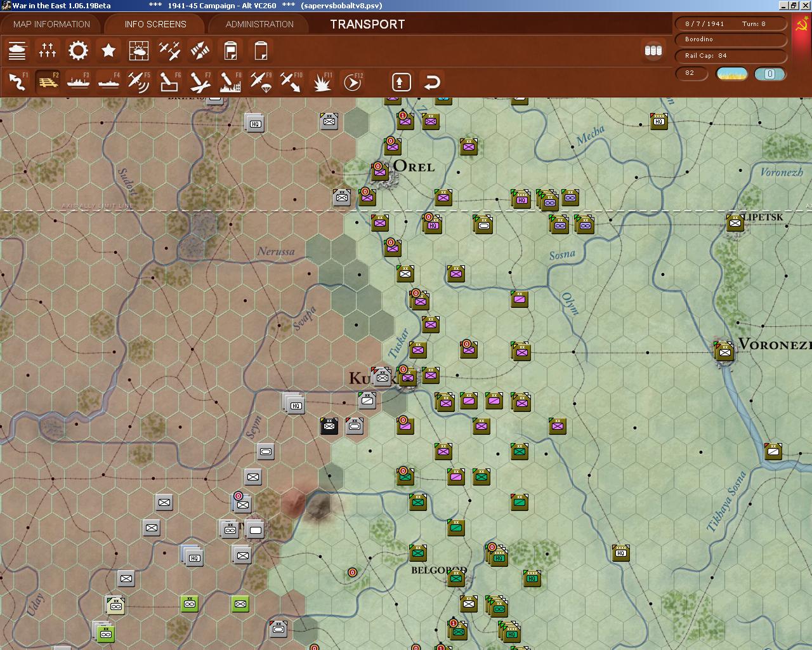The width and height of the screenshot is (812, 650).
Task: Click the Tikhaya Sosna river label
Action: [727, 501]
